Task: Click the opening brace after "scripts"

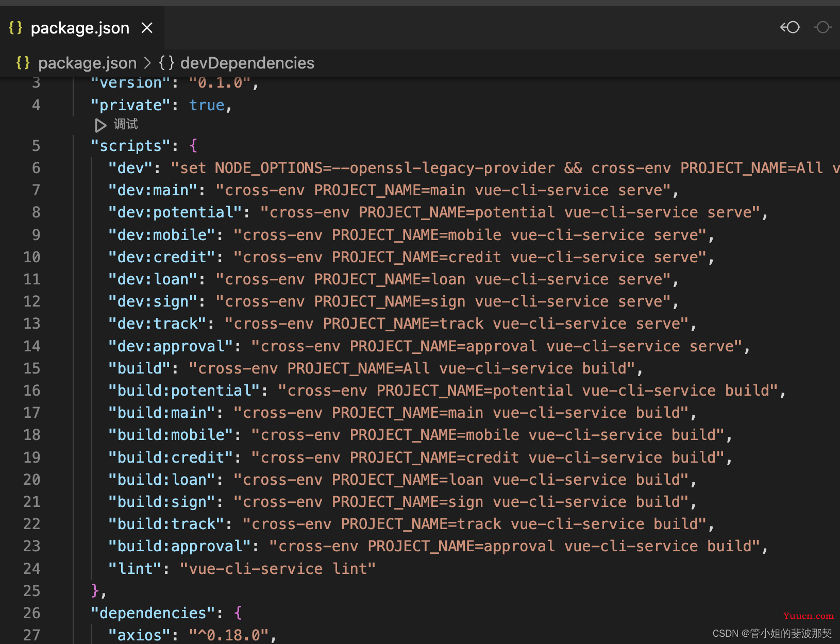Action: click(x=193, y=146)
